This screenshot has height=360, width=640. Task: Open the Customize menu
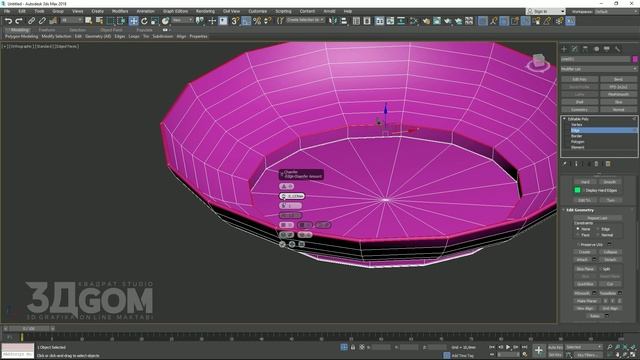258,11
